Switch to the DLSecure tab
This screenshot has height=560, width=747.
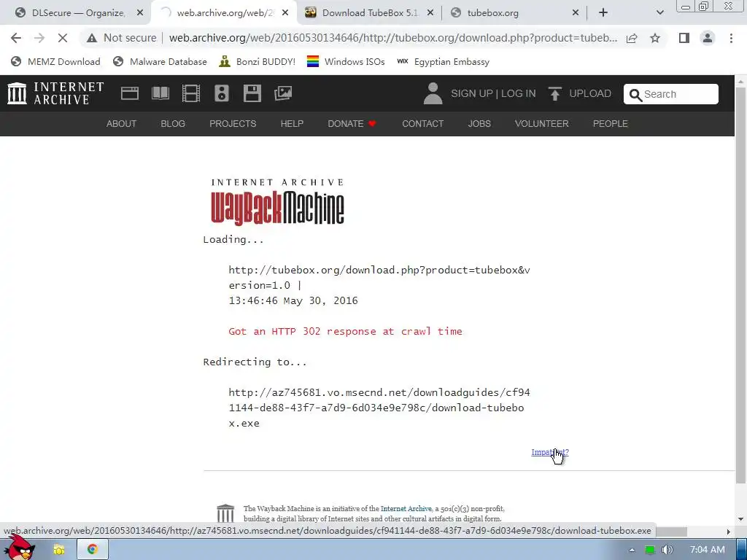76,13
